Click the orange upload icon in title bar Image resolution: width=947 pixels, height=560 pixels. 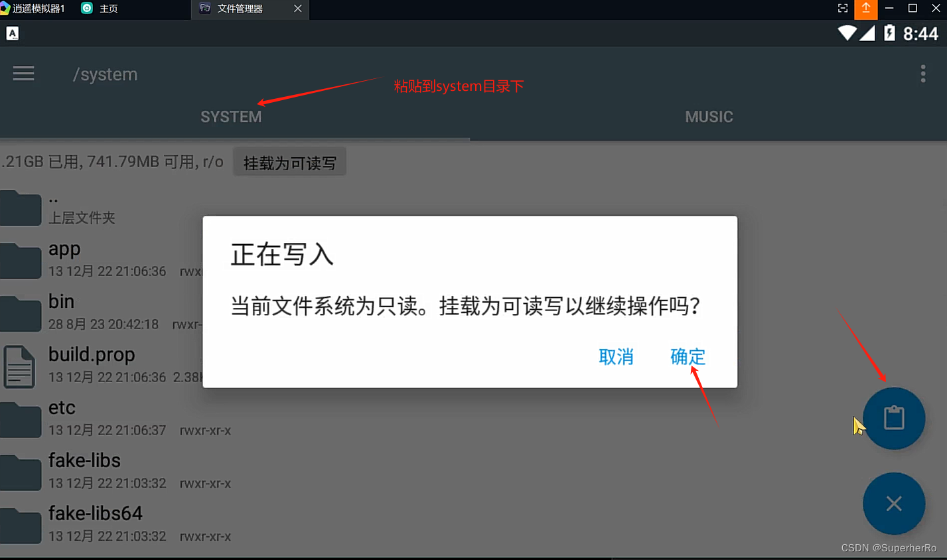(866, 9)
